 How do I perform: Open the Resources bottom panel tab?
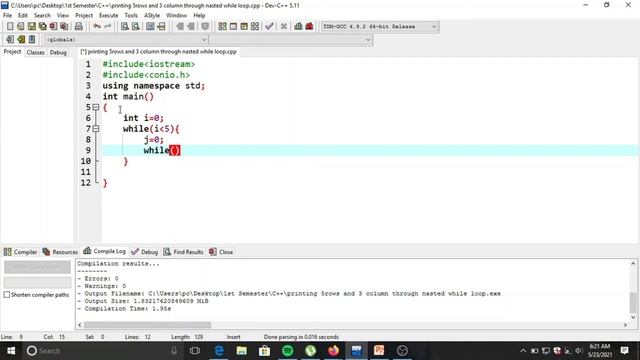(x=60, y=252)
